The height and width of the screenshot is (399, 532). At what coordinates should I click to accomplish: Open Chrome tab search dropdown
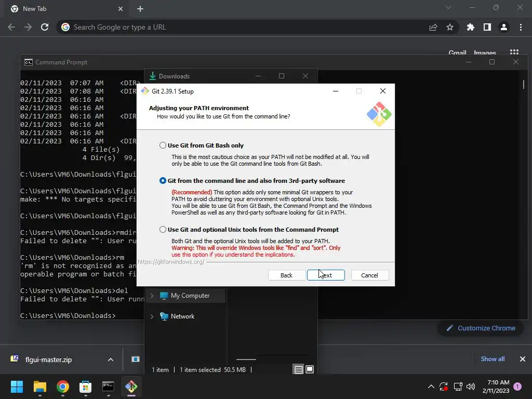pyautogui.click(x=448, y=7)
